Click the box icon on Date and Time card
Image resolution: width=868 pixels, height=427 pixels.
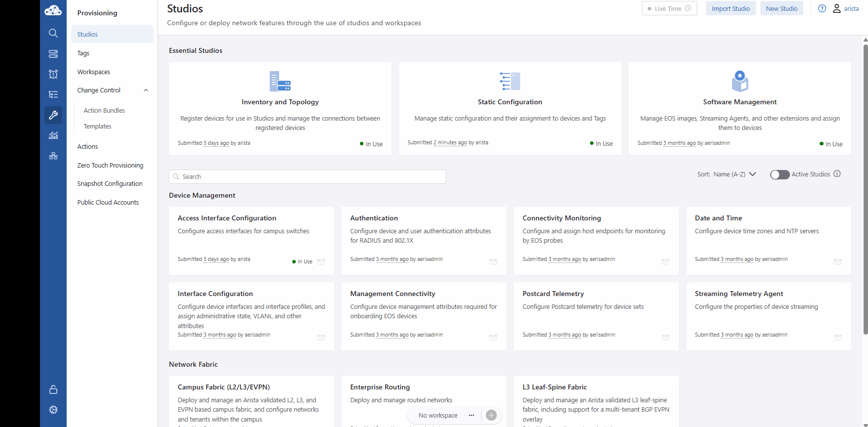point(838,262)
